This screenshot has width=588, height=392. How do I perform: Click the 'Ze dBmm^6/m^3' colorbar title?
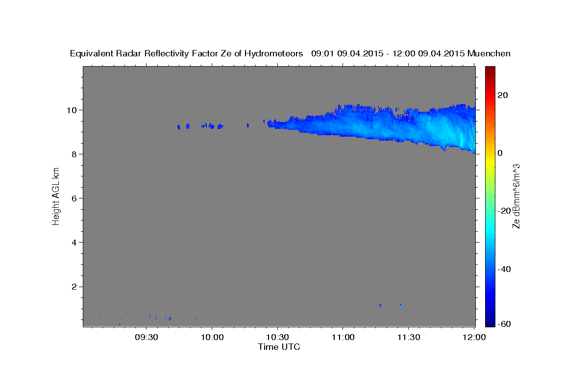[516, 196]
